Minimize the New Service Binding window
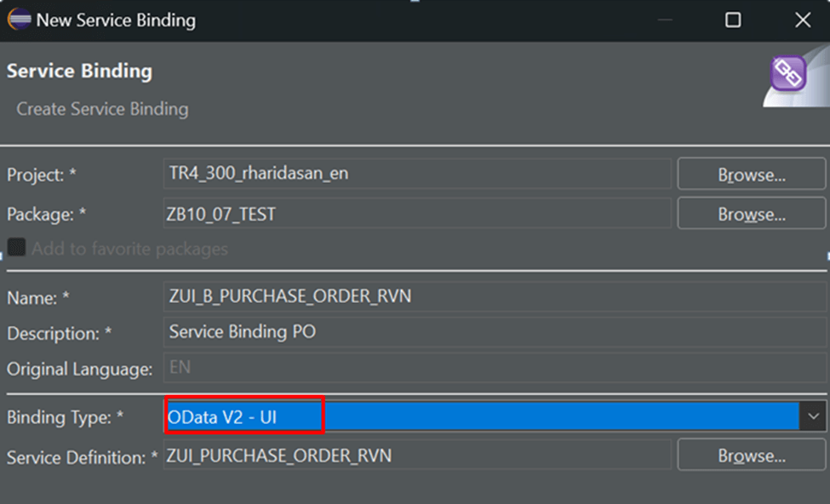The image size is (830, 504). [665, 20]
